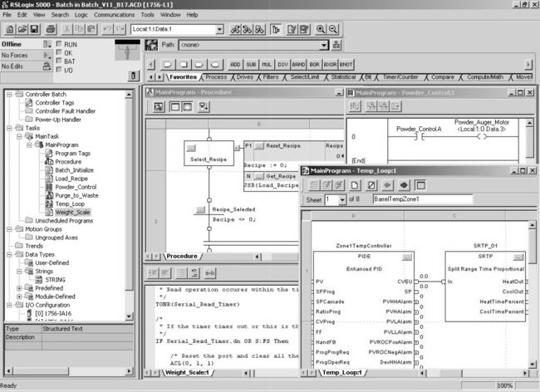This screenshot has width=540, height=392.
Task: Click the Copy toolbar icon
Action: point(79,29)
